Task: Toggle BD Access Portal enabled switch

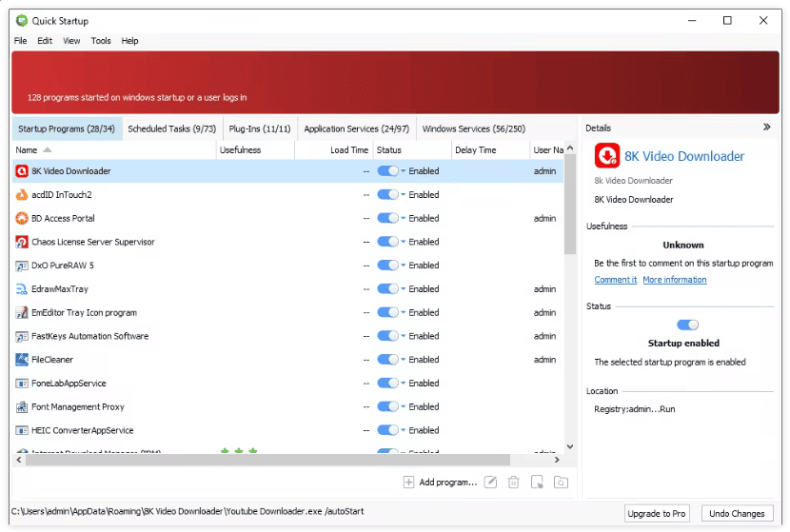Action: 387,218
